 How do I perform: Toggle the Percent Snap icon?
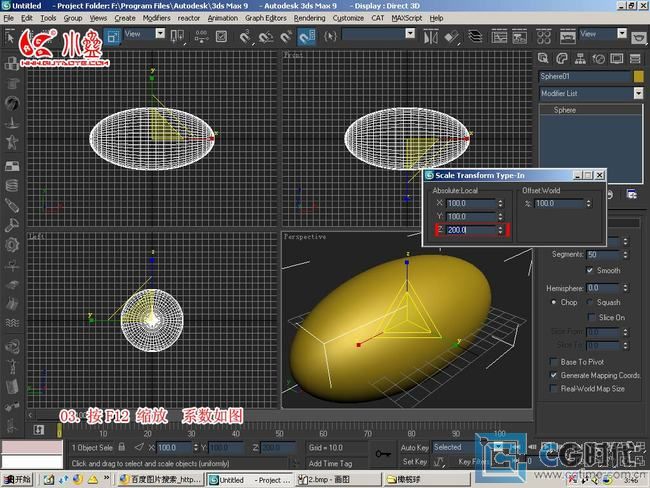click(x=286, y=37)
